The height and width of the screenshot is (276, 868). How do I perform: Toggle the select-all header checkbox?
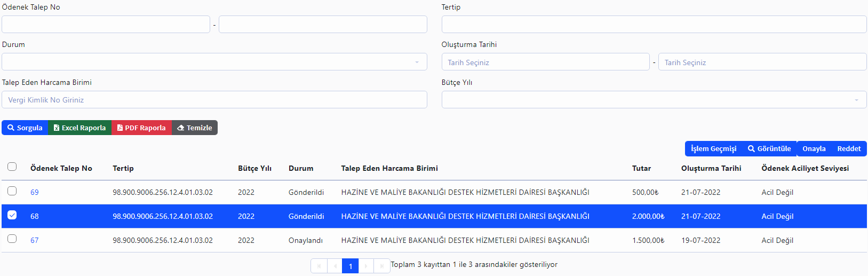(x=12, y=167)
